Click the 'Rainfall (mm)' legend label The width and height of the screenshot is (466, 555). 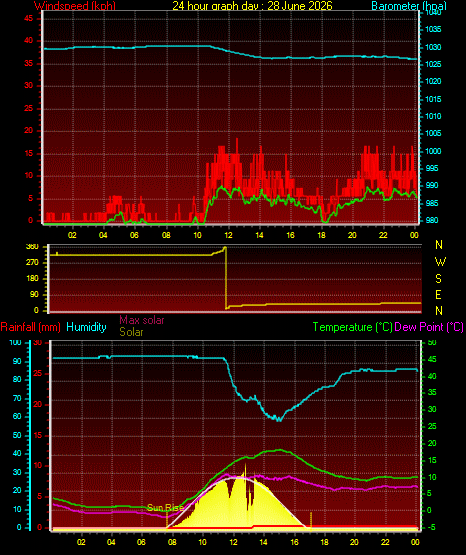[30, 327]
